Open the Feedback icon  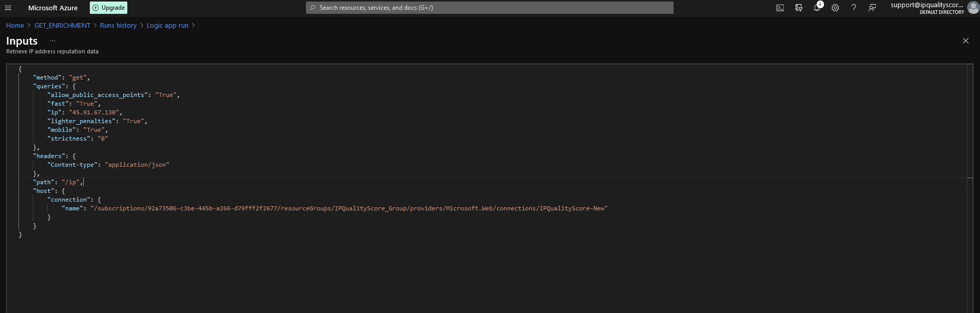coord(872,8)
